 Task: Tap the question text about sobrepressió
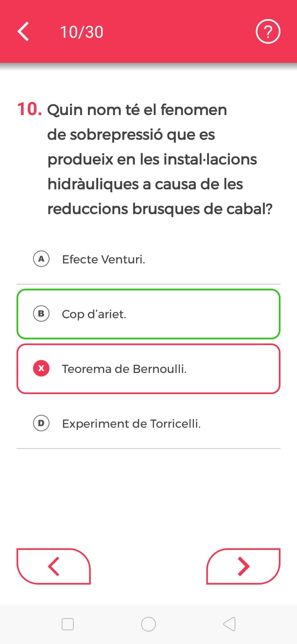pyautogui.click(x=160, y=159)
